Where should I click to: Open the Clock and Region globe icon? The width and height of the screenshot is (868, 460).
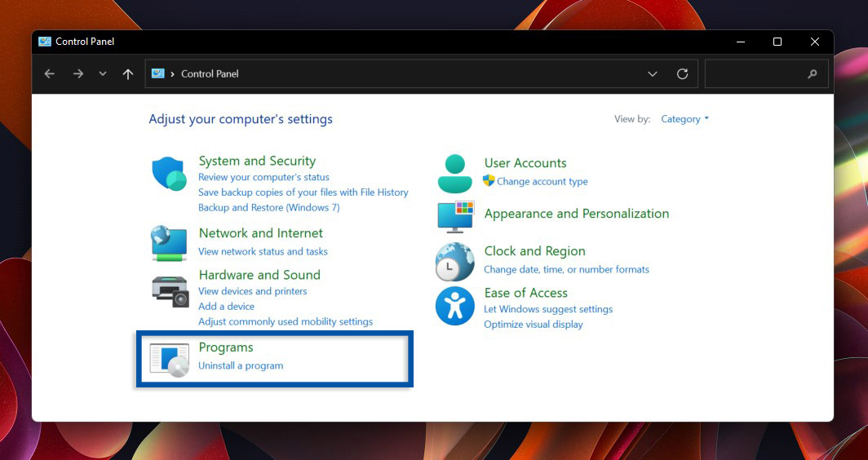tap(455, 262)
